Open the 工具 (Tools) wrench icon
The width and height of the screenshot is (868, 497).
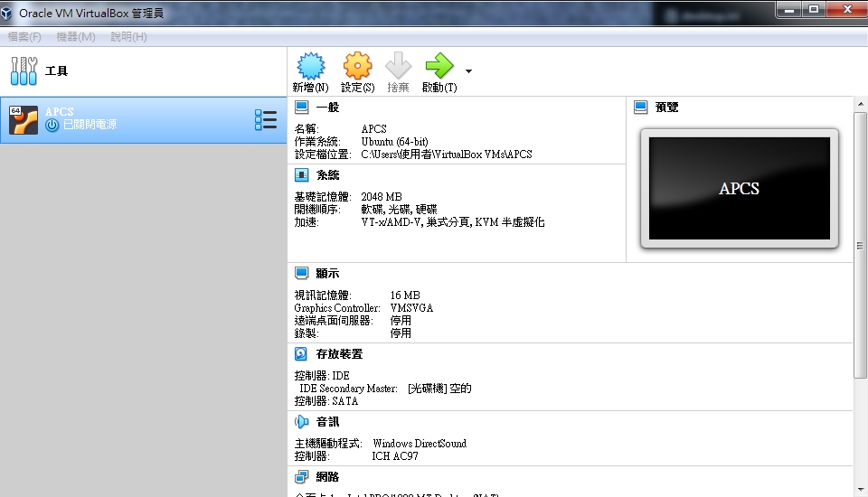click(24, 70)
